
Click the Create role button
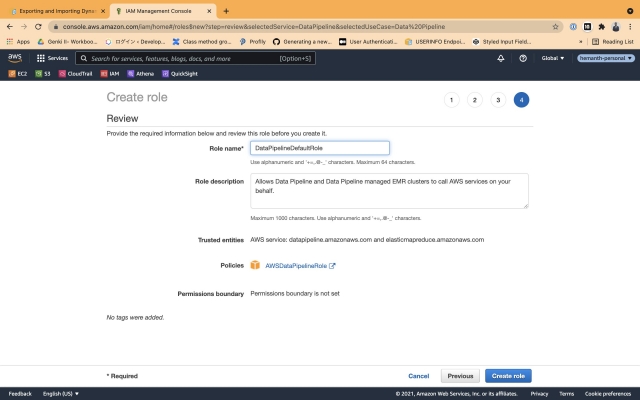pos(508,376)
